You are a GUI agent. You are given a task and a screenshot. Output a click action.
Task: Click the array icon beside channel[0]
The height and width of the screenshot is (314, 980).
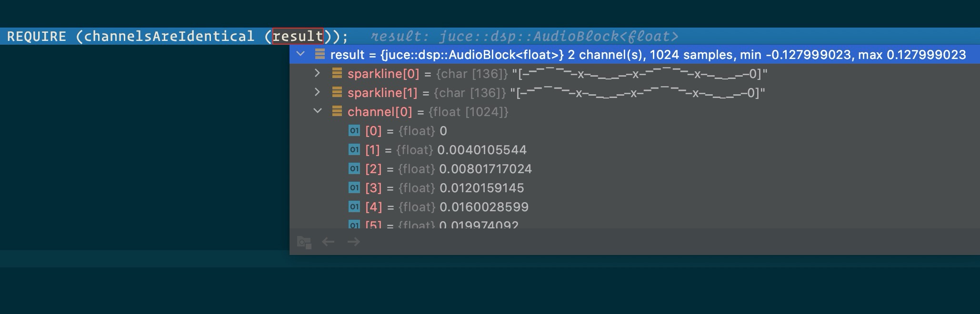(337, 111)
